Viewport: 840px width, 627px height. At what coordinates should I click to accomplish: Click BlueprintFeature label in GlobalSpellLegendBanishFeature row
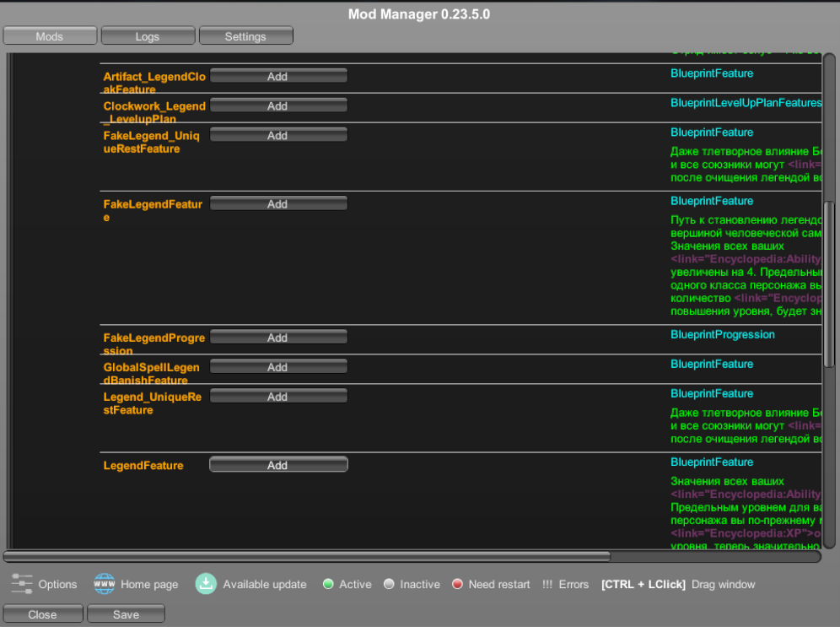point(712,364)
